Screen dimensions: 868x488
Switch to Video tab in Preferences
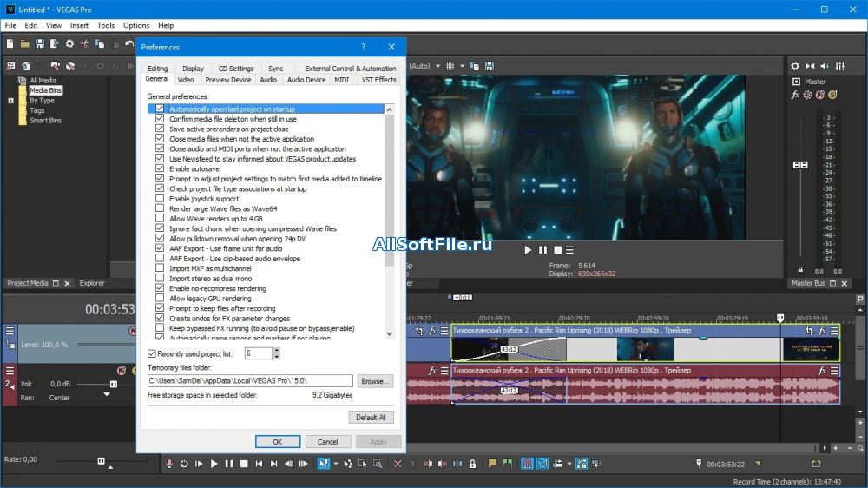point(186,80)
